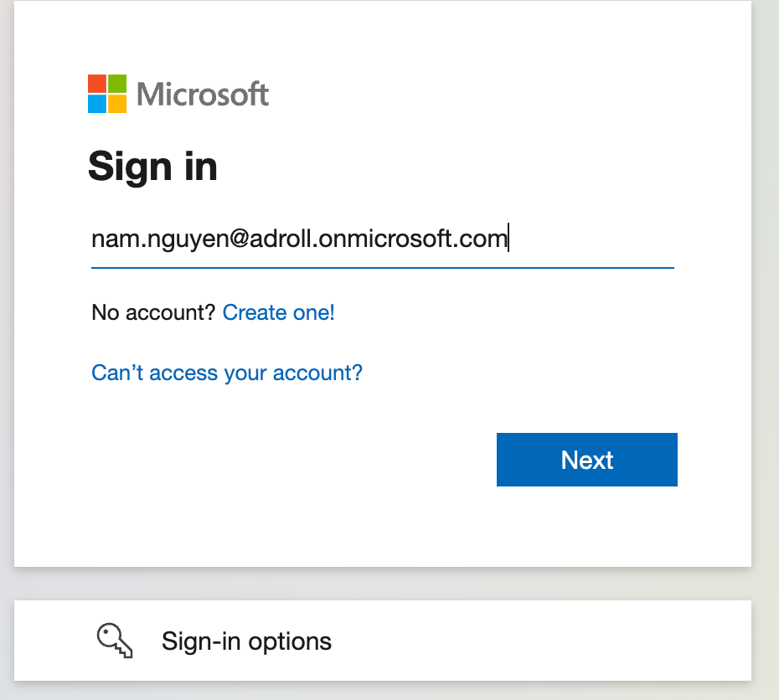Follow the "Create one!" link
Screen dimensions: 779x700
pyautogui.click(x=278, y=313)
